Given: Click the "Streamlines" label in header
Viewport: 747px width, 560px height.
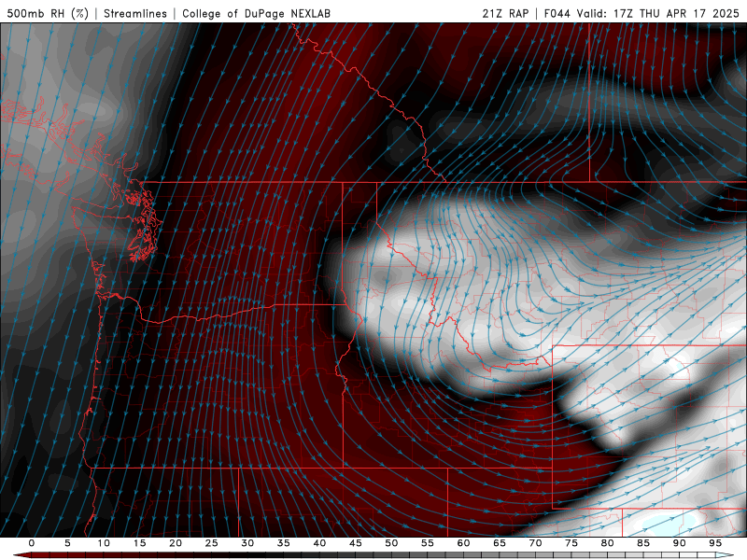Looking at the screenshot, I should tap(135, 13).
